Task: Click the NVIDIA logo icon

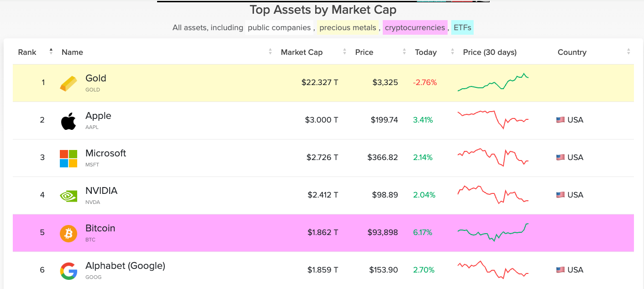Action: [x=69, y=196]
